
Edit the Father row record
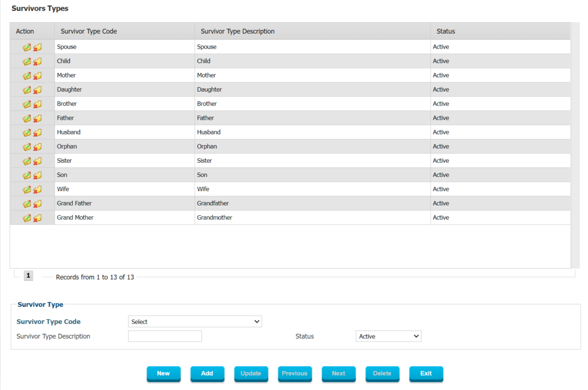click(27, 119)
